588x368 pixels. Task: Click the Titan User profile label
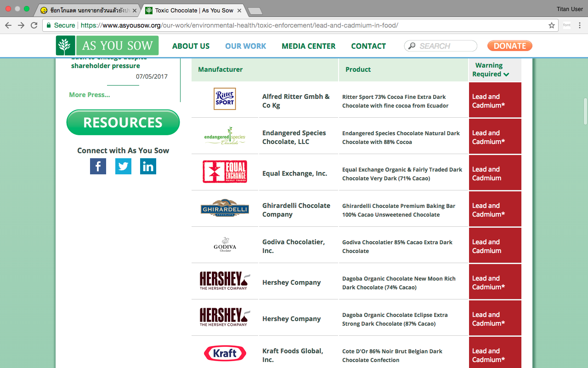[x=569, y=9]
